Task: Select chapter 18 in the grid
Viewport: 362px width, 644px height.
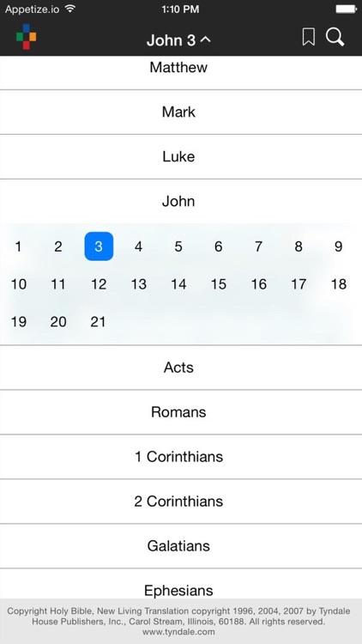Action: [339, 284]
